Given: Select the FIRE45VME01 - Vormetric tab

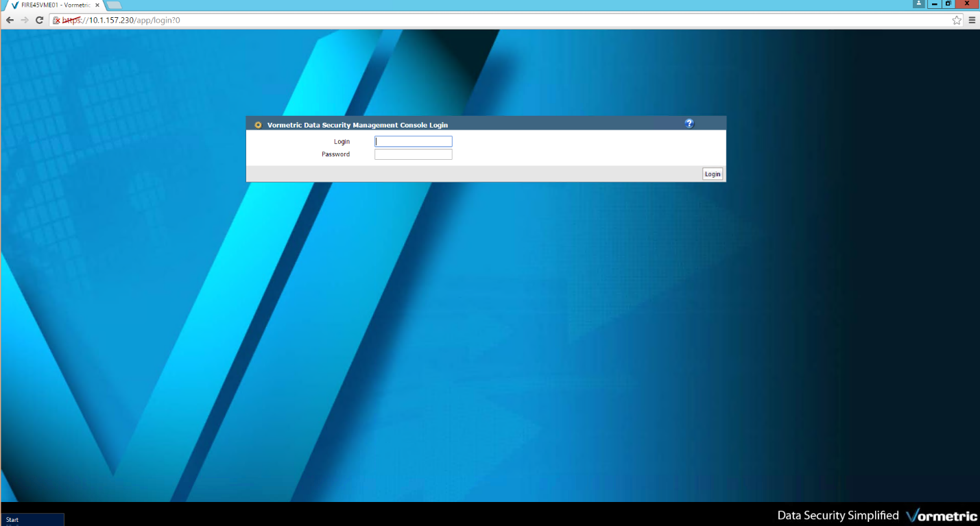Looking at the screenshot, I should coord(55,5).
